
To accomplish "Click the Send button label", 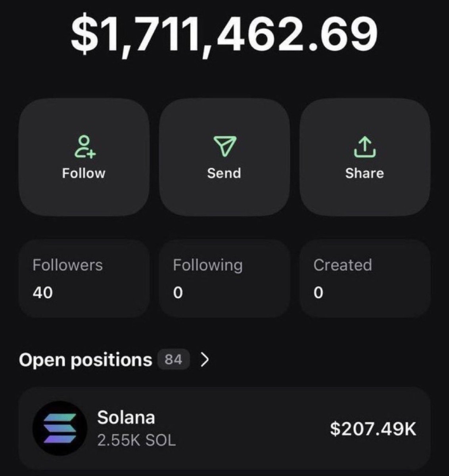I will tap(224, 173).
